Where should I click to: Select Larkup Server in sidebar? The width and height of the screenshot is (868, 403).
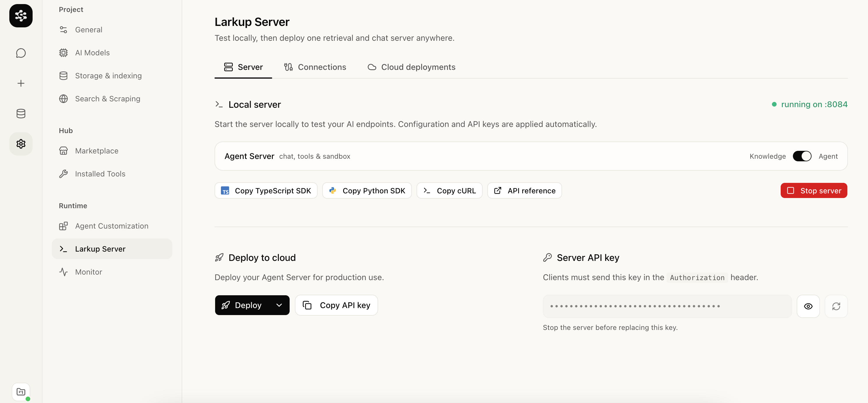click(112, 249)
